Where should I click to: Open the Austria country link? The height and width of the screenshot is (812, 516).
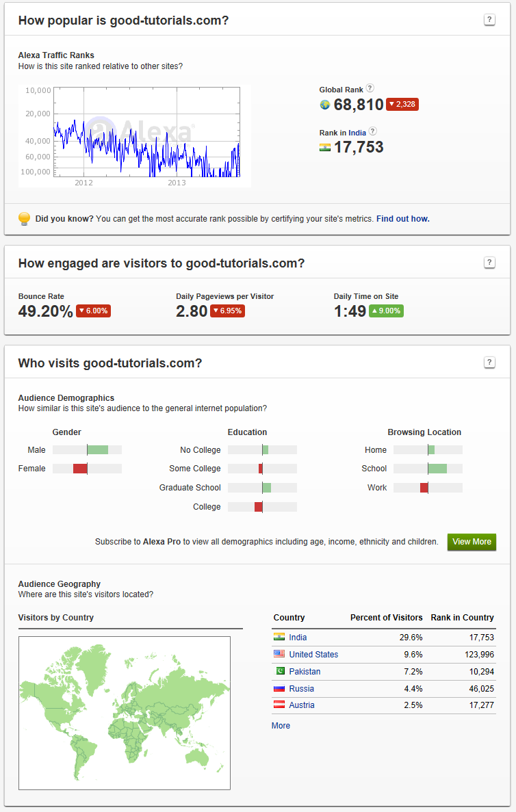(x=302, y=705)
